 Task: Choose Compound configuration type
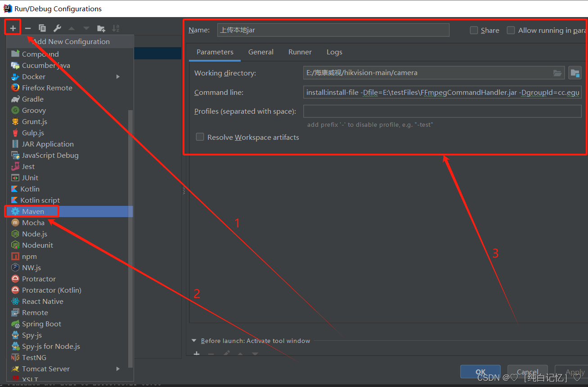click(x=70, y=54)
